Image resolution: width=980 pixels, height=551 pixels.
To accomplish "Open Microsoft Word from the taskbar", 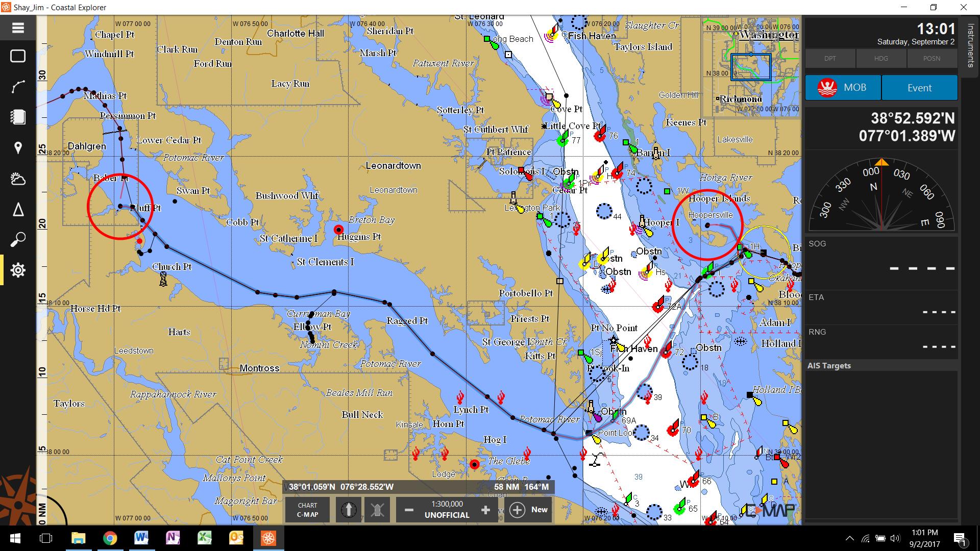I will click(141, 538).
